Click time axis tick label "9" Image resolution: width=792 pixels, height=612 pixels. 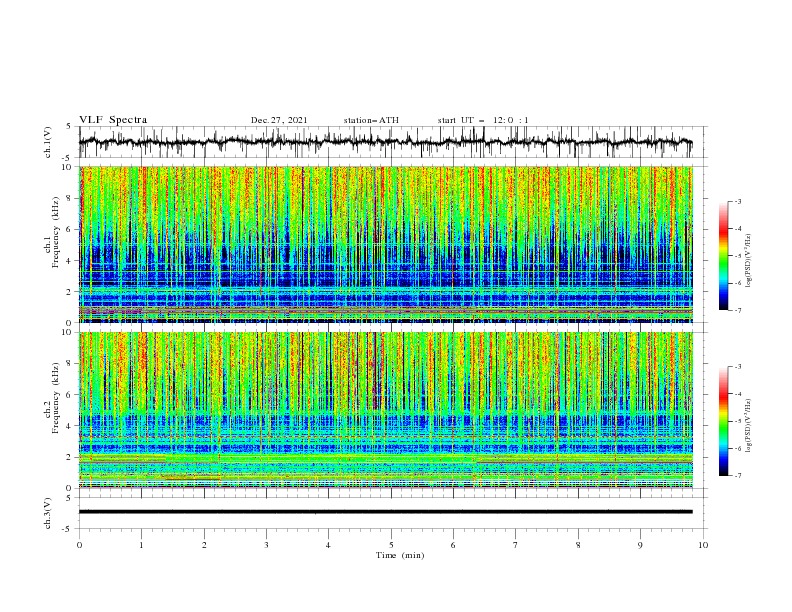[640, 545]
